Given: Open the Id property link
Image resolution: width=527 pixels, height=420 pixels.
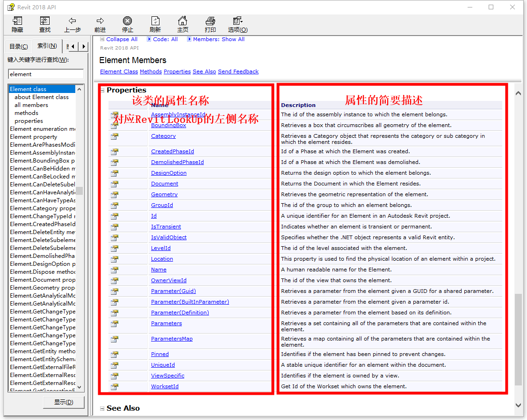Looking at the screenshot, I should 154,216.
